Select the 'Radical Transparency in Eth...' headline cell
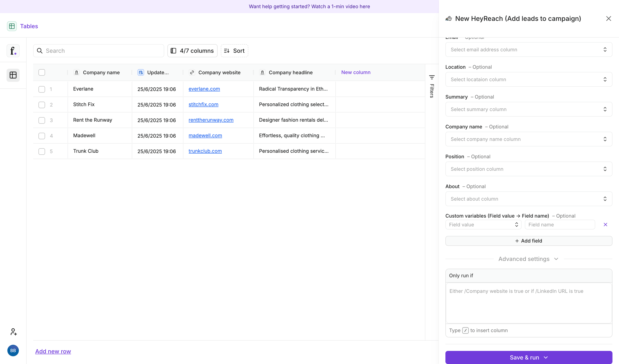 295,89
